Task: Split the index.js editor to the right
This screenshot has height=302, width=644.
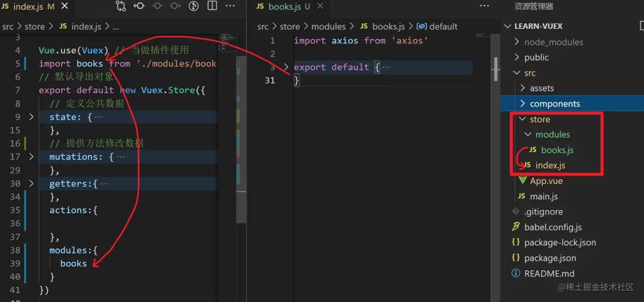Action: click(x=212, y=6)
